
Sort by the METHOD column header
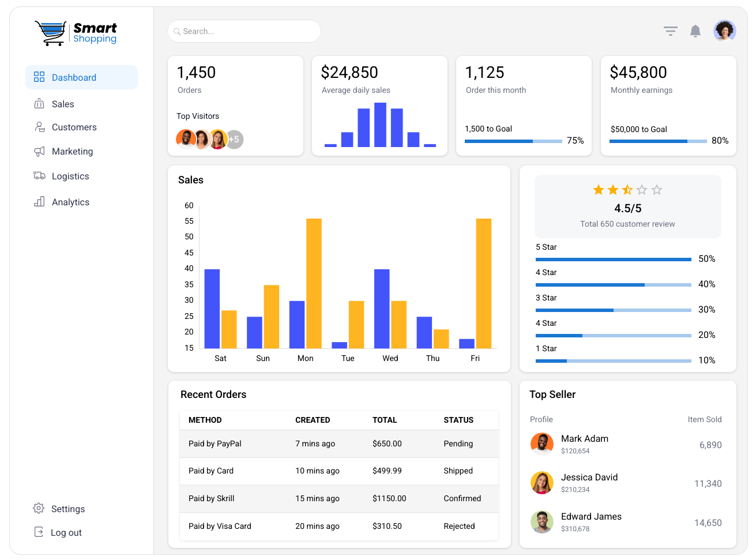pos(205,420)
